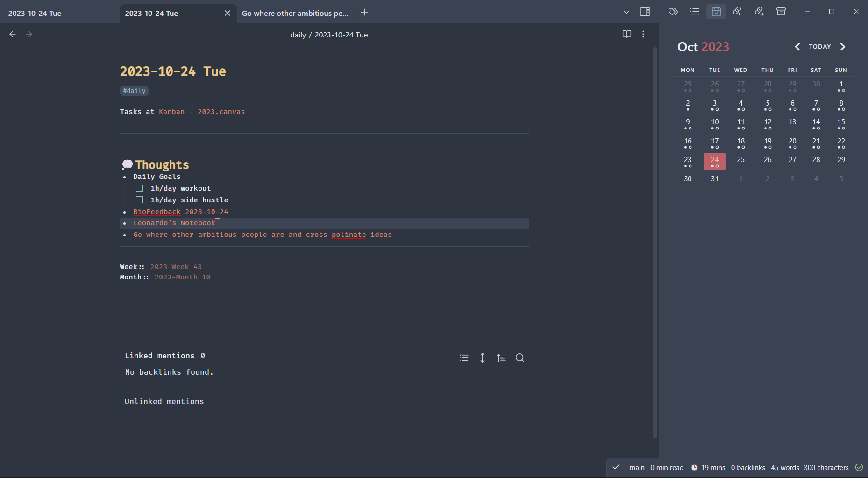Change the backlinks sort order
The height and width of the screenshot is (478, 868).
click(x=501, y=358)
